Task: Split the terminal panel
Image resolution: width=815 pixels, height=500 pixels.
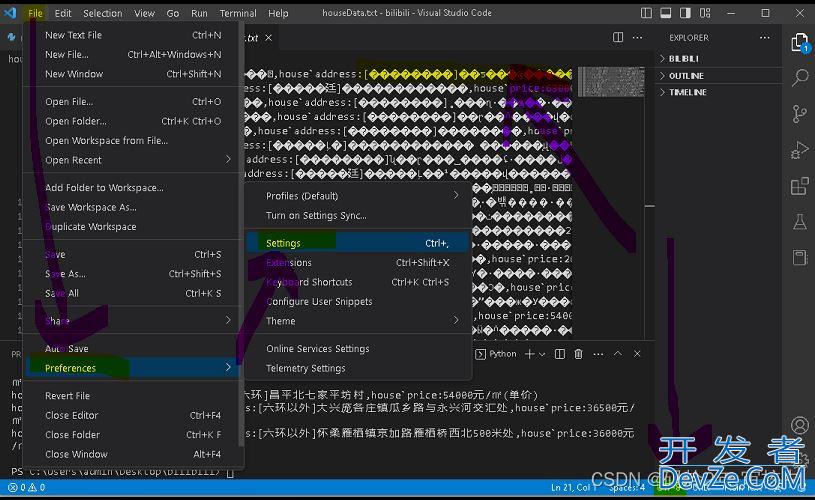Action: [560, 354]
